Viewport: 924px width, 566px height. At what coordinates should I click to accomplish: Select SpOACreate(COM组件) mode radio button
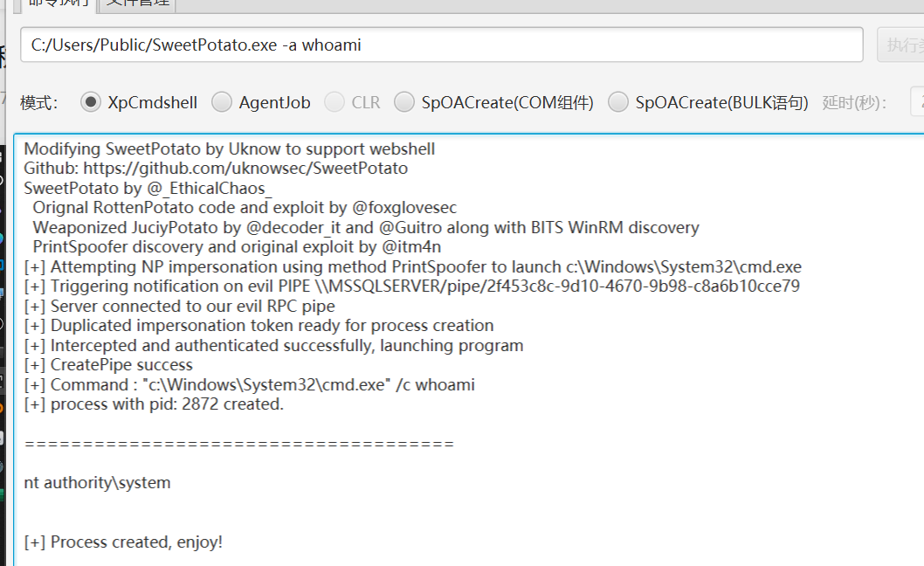click(404, 102)
